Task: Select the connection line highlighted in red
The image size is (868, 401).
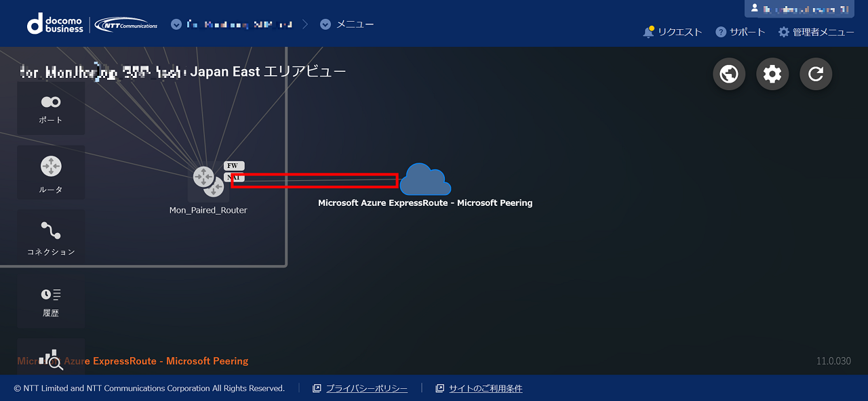Action: [x=314, y=180]
